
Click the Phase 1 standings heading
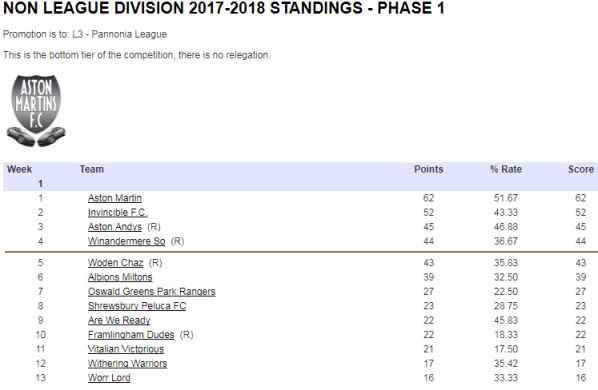(x=224, y=8)
